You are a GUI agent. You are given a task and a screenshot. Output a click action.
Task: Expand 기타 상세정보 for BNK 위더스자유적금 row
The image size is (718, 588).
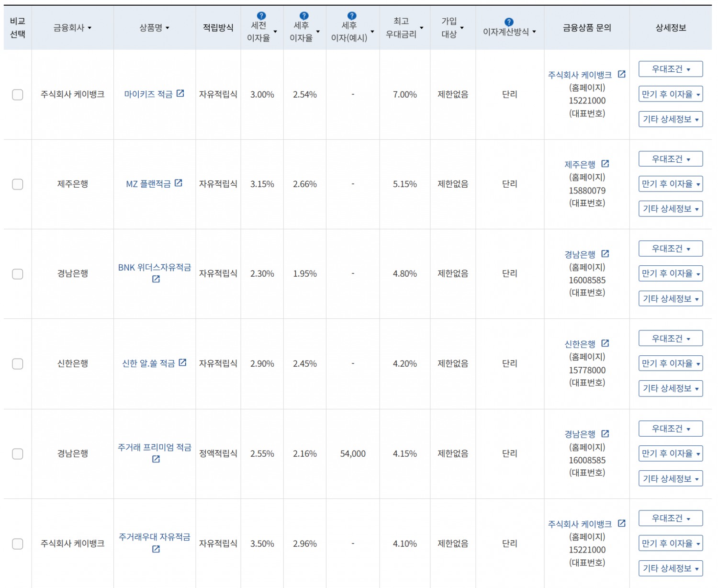671,299
